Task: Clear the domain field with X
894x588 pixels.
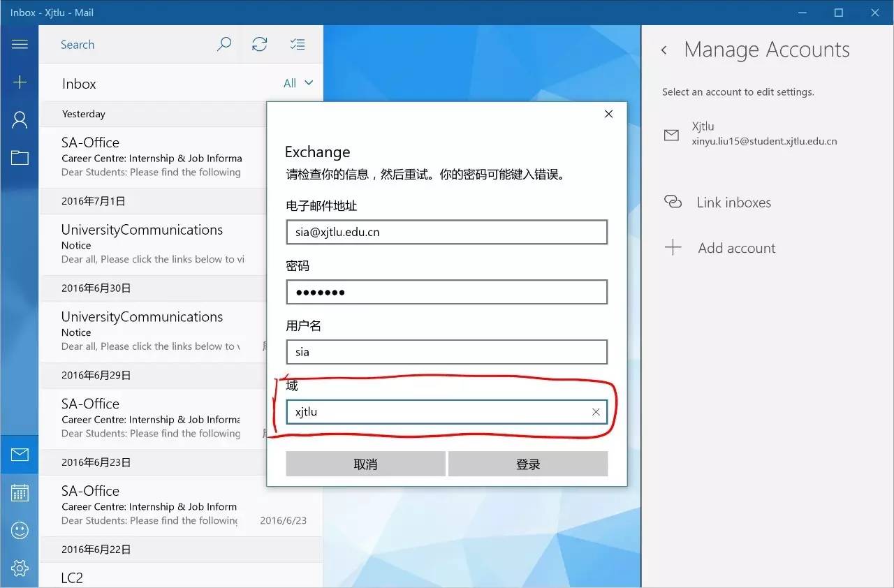Action: click(596, 412)
